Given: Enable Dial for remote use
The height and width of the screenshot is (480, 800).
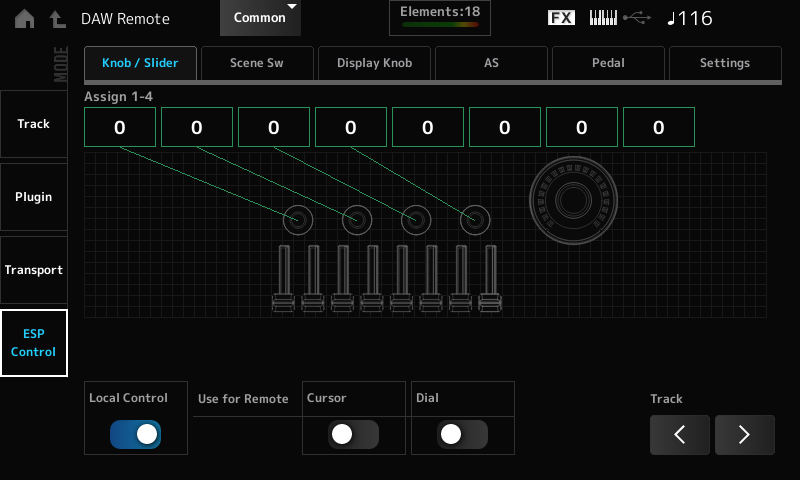Looking at the screenshot, I should tap(462, 434).
